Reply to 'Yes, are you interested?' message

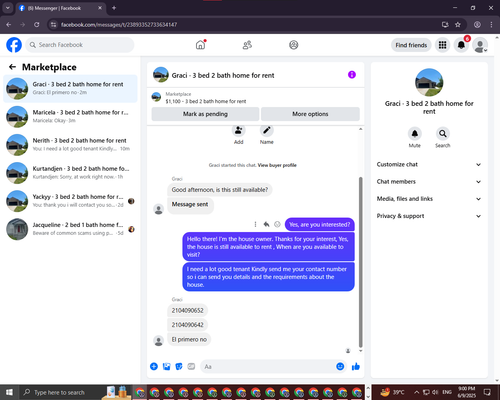[266, 224]
